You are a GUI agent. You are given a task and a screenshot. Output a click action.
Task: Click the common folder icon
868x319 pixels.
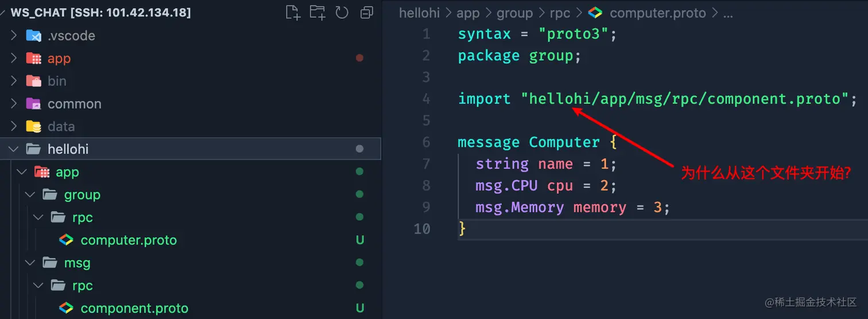click(34, 104)
